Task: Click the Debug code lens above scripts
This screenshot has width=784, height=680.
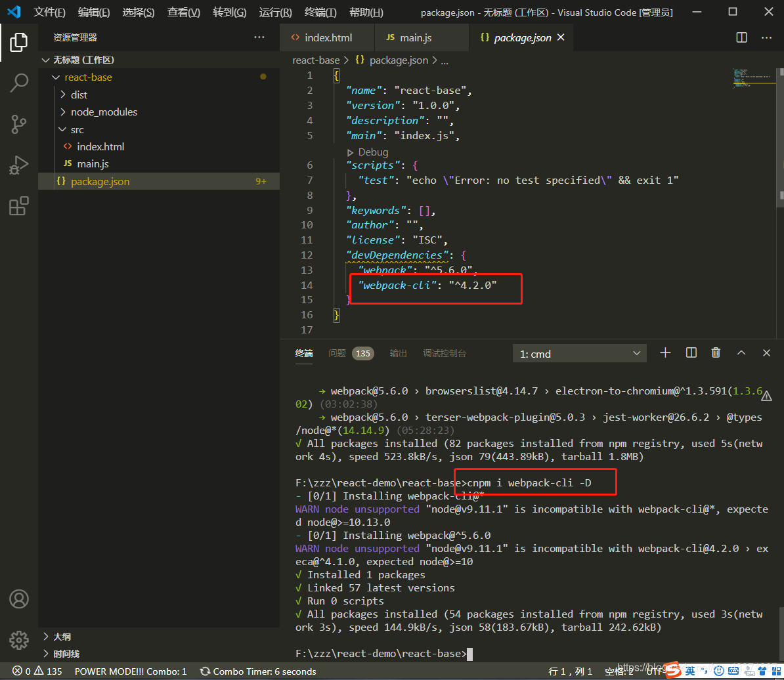Action: [368, 152]
